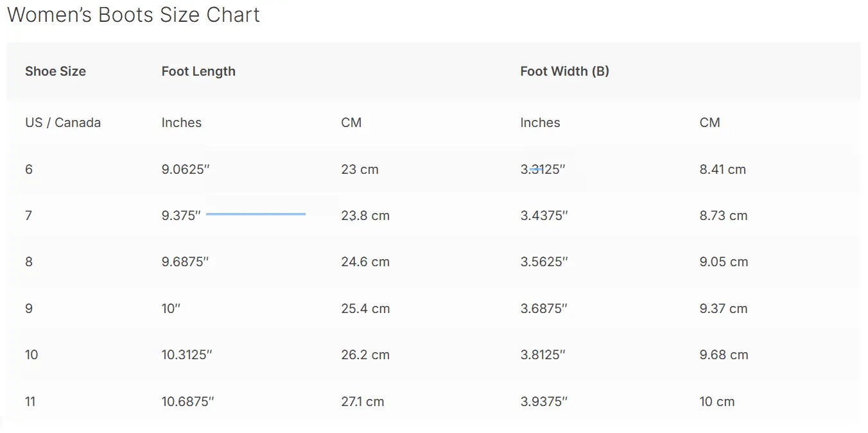Click the 9.0625″ foot length cell
The image size is (868, 433).
(x=186, y=169)
